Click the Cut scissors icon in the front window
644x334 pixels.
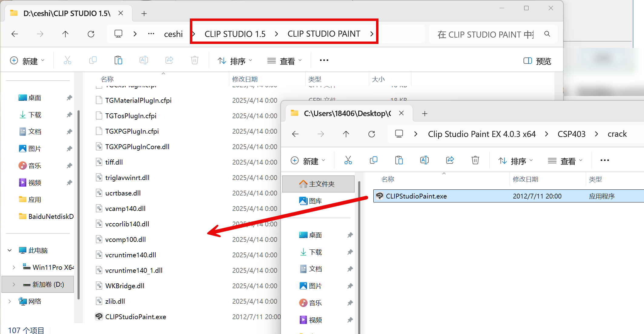pos(348,160)
